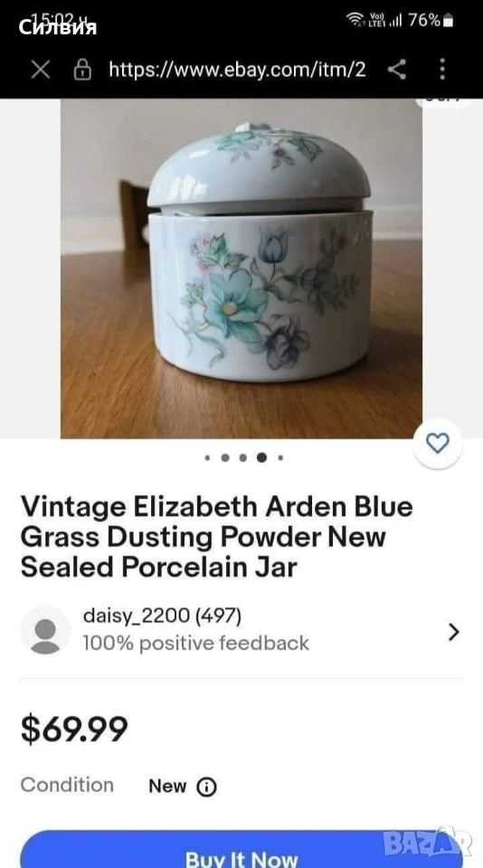This screenshot has width=483, height=868.
Task: Tap the share icon in the toolbar
Action: (x=396, y=70)
